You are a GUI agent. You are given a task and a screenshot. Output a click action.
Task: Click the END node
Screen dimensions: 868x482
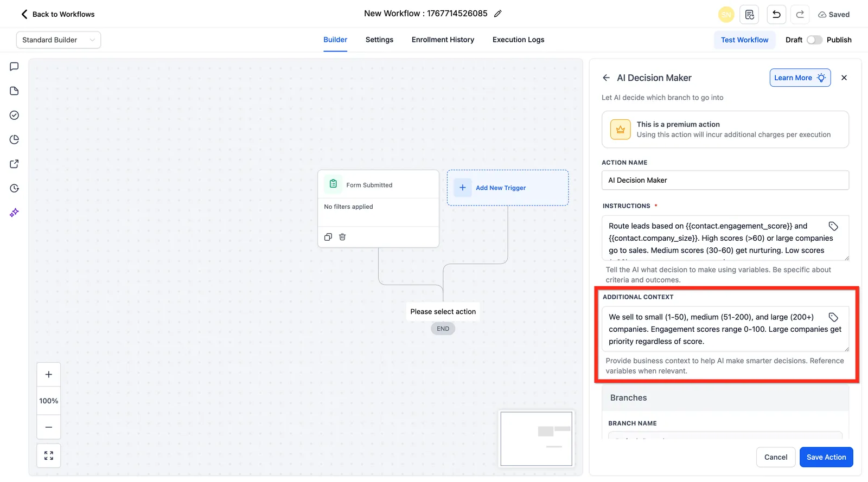pyautogui.click(x=443, y=329)
